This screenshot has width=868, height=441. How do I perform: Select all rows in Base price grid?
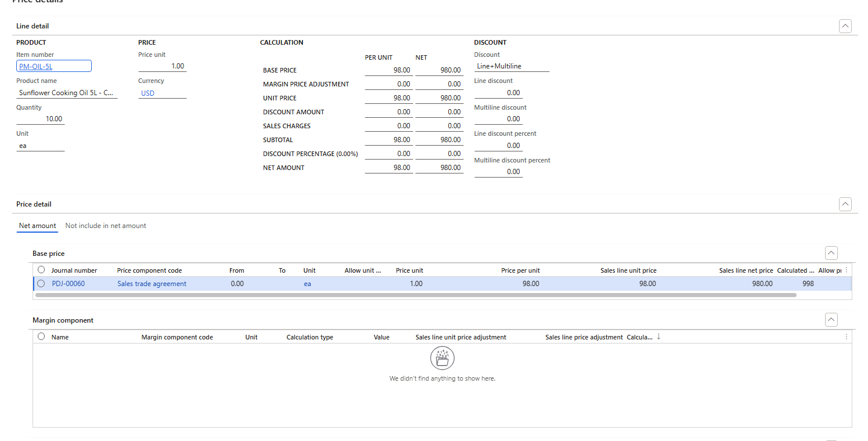coord(41,270)
